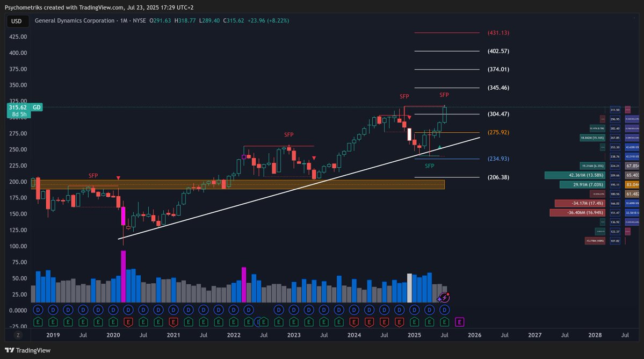Click the 18.842M delta bar
644x359 pixels.
(x=592, y=138)
